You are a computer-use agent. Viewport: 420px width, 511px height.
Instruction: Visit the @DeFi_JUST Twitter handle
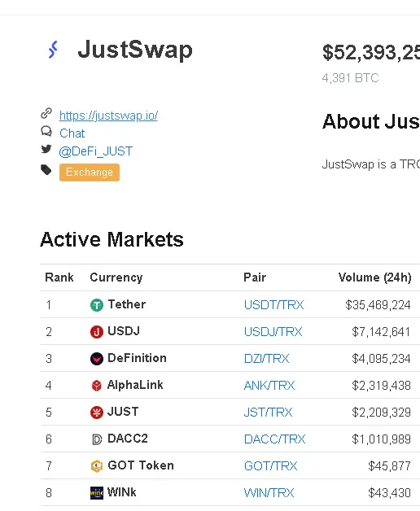(x=96, y=151)
